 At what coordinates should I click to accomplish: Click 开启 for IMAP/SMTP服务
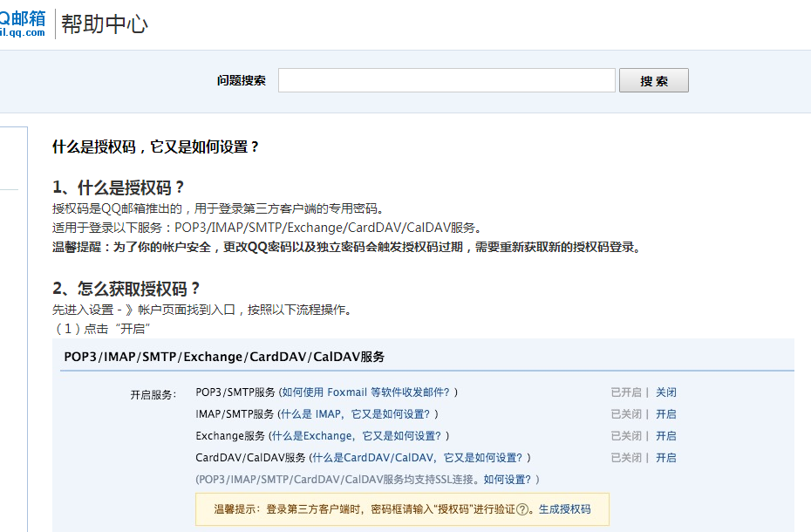665,414
